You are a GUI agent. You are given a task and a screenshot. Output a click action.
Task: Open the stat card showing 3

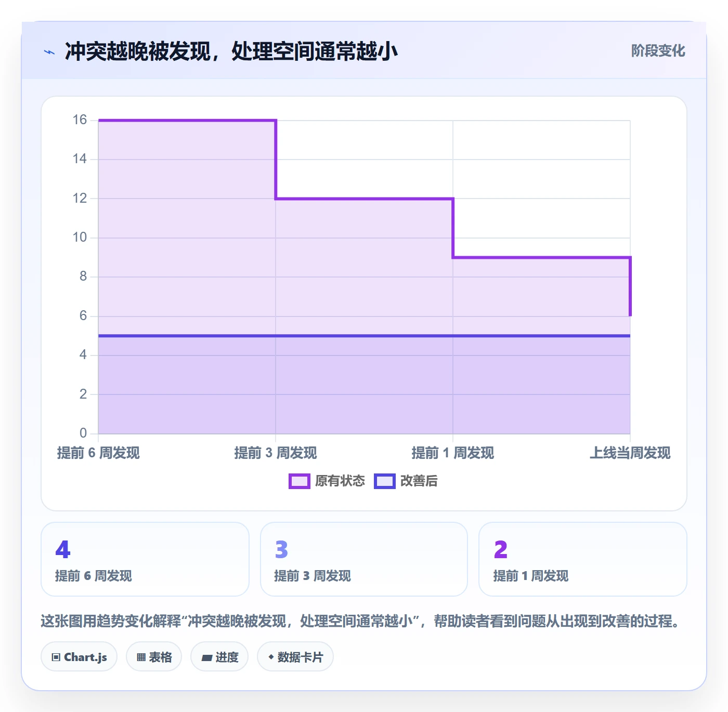pyautogui.click(x=364, y=559)
